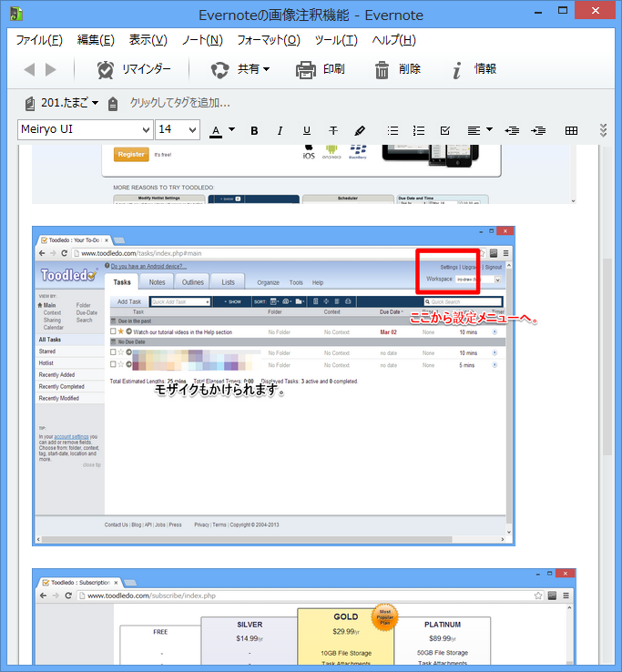Viewport: 622px width, 672px height.
Task: Delete the note with the trash can icon
Action: pyautogui.click(x=382, y=69)
